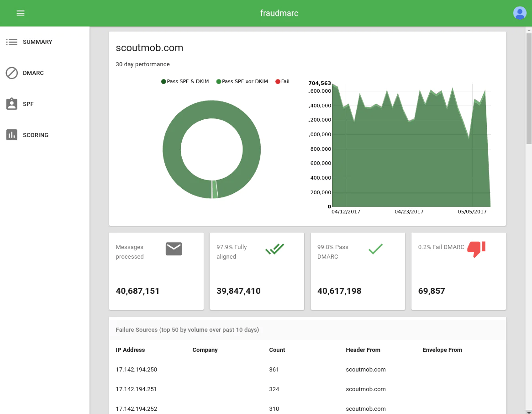Open the SUMMARY menu item
This screenshot has height=414, width=532.
(37, 42)
